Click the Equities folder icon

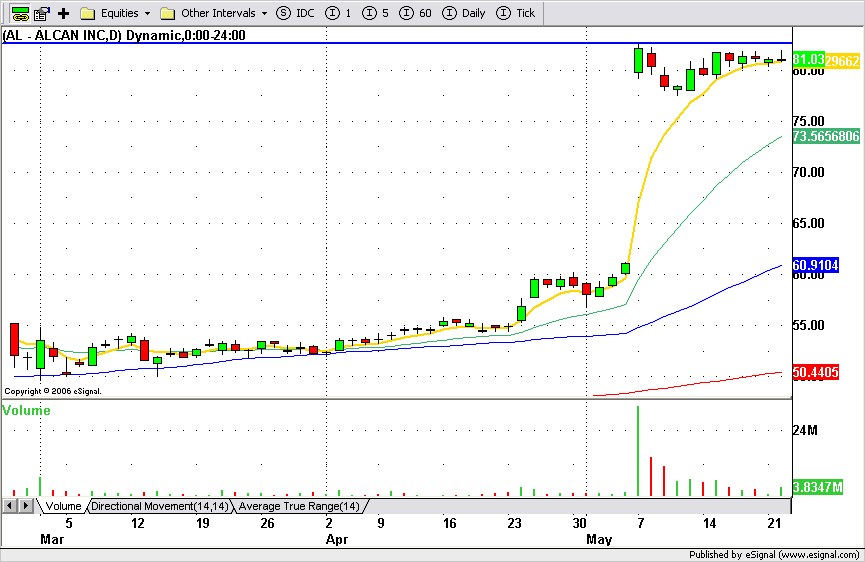87,13
